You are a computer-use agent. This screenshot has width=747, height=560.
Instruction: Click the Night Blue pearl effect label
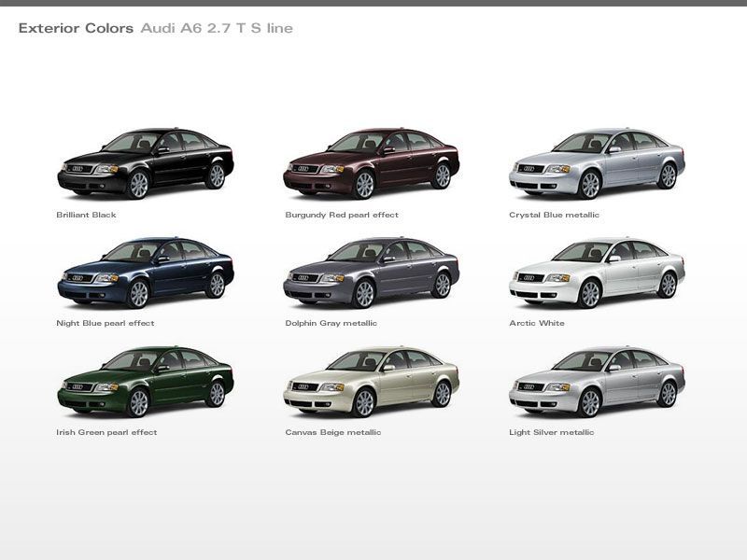[106, 324]
